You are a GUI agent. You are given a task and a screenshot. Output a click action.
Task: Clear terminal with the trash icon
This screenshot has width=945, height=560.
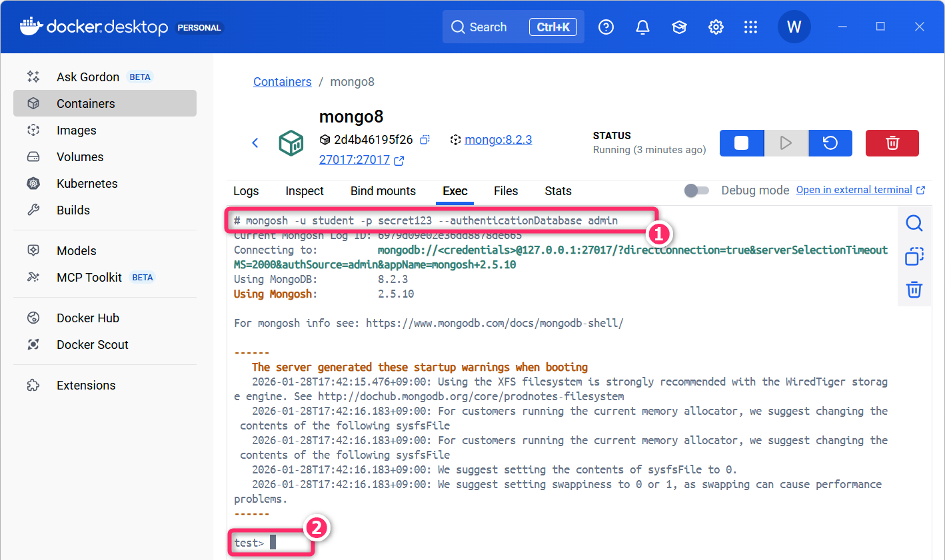(914, 290)
